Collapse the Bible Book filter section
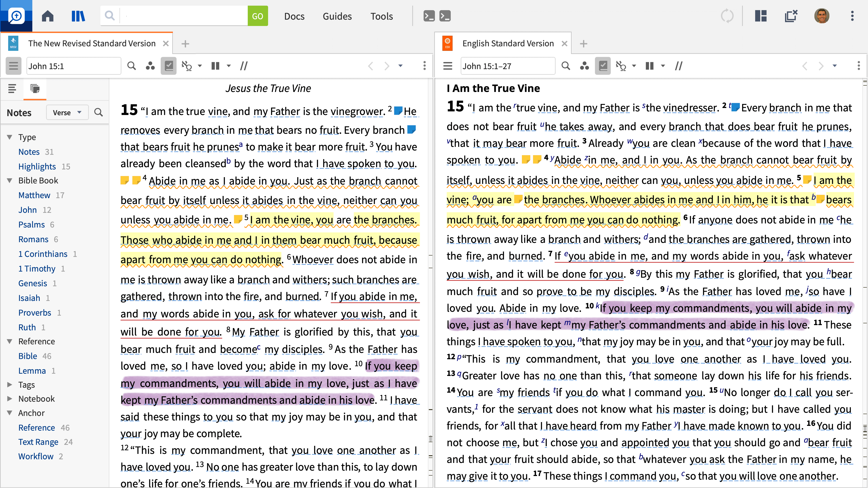Image resolution: width=868 pixels, height=488 pixels. pos(9,181)
